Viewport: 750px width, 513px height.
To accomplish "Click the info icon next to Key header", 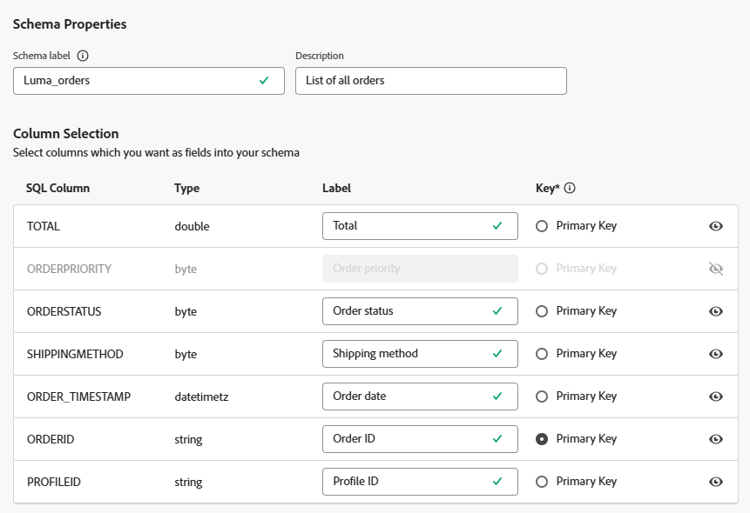I will [570, 188].
